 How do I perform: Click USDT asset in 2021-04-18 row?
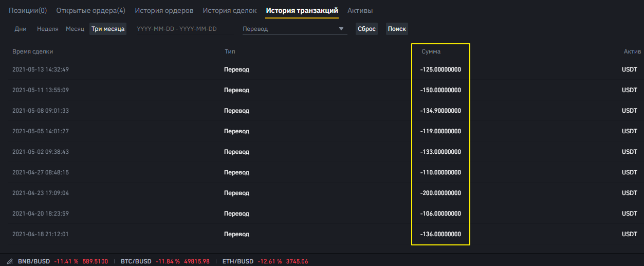pos(630,234)
